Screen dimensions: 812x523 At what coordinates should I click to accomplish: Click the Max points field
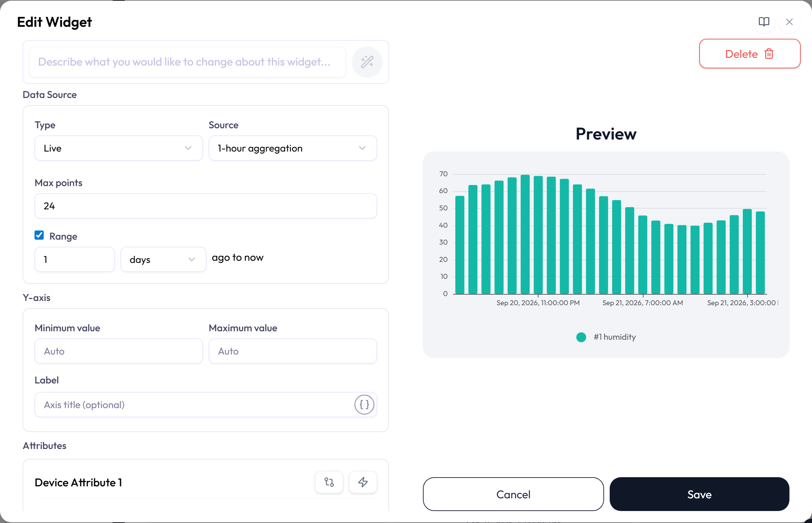(206, 206)
